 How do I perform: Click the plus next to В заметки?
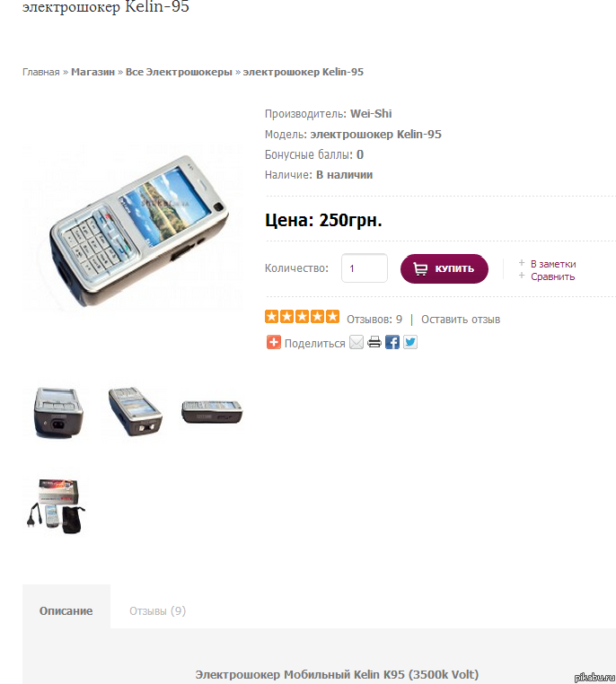[x=522, y=263]
